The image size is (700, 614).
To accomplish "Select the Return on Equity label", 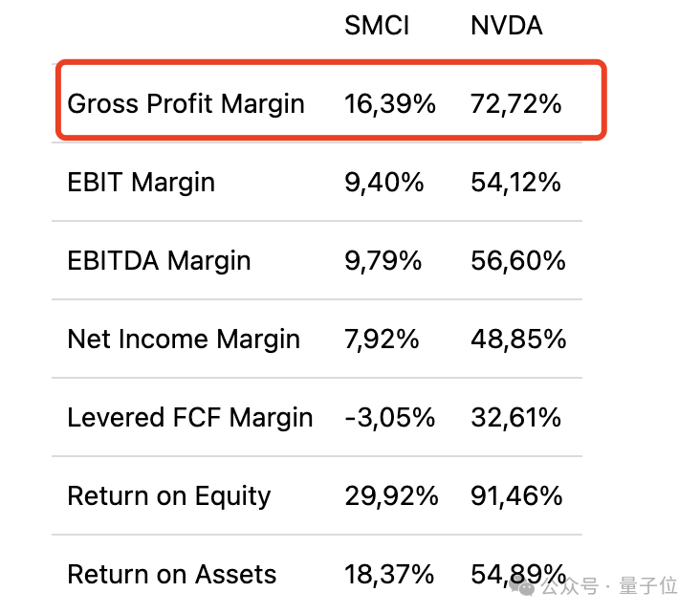I will [169, 496].
